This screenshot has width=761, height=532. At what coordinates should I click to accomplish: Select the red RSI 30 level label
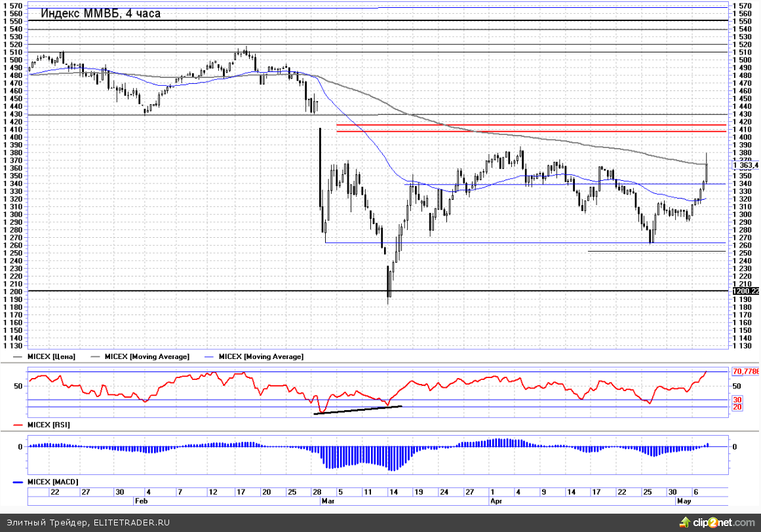point(737,399)
